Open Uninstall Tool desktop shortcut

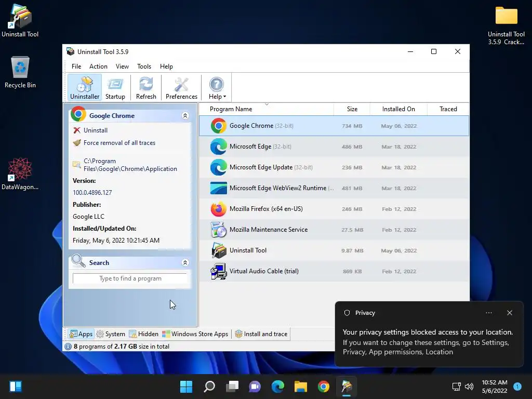pos(20,21)
